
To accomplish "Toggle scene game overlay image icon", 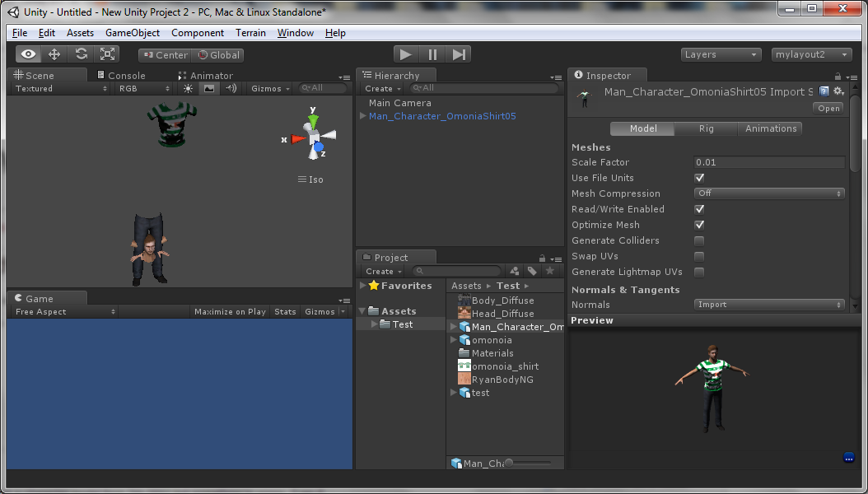I will click(x=208, y=89).
